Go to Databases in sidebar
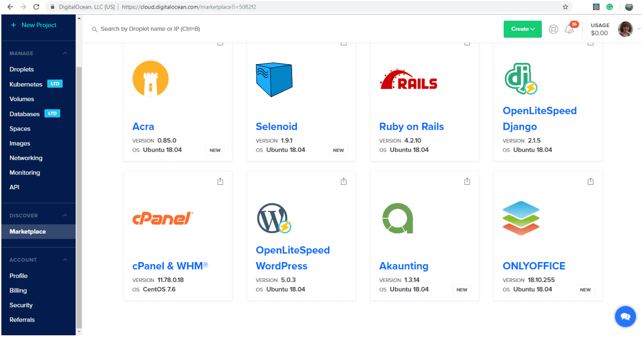This screenshot has height=338, width=644. (24, 114)
